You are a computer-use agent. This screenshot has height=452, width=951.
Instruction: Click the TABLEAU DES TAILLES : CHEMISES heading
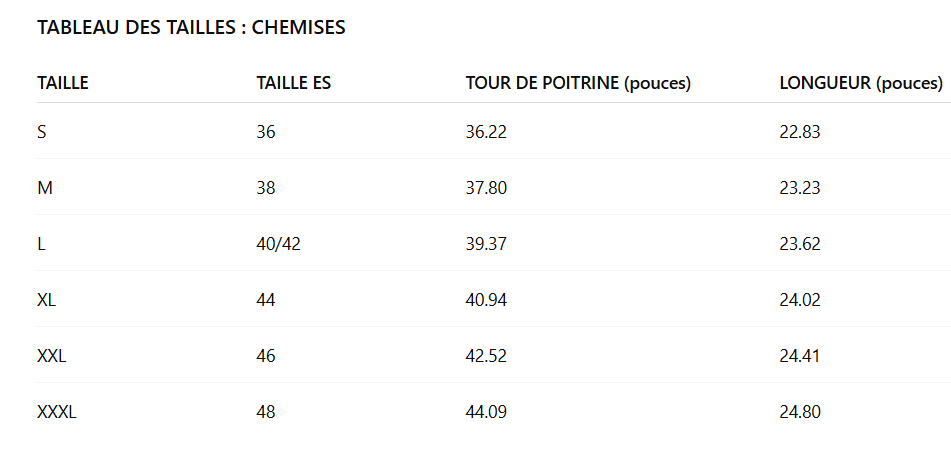(x=191, y=27)
